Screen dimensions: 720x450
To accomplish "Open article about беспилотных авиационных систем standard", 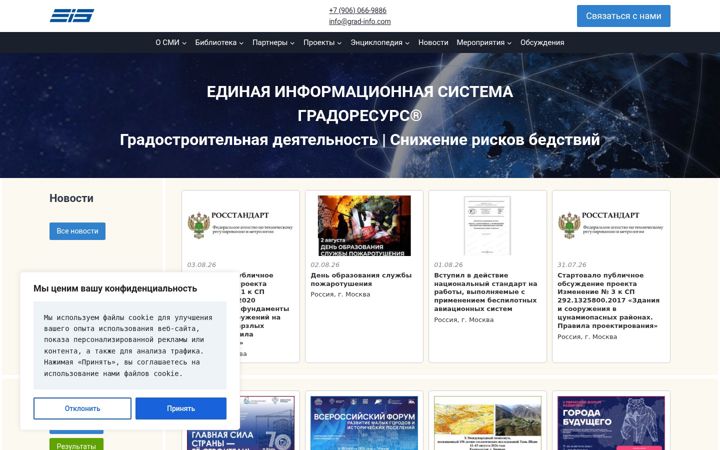I will pos(485,292).
